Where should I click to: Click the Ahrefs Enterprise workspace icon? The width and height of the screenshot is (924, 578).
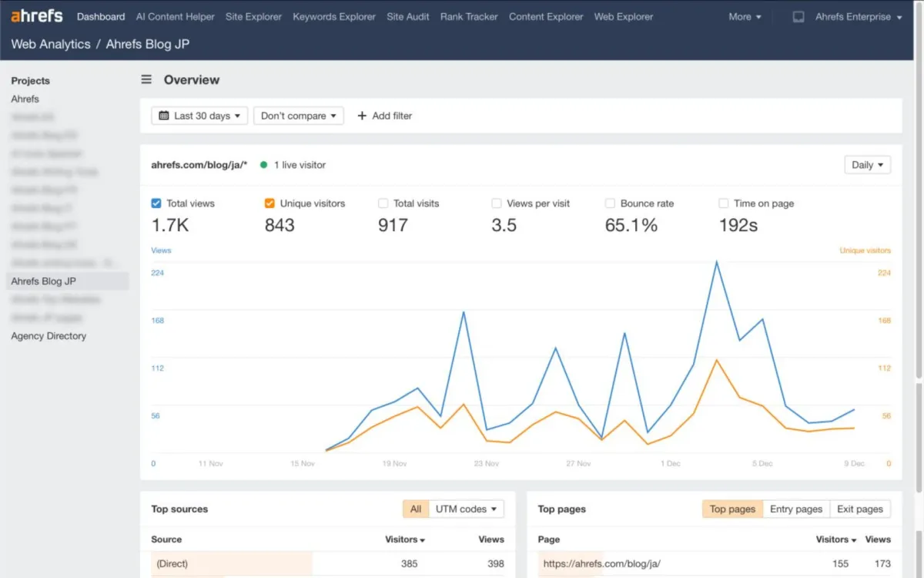(797, 16)
